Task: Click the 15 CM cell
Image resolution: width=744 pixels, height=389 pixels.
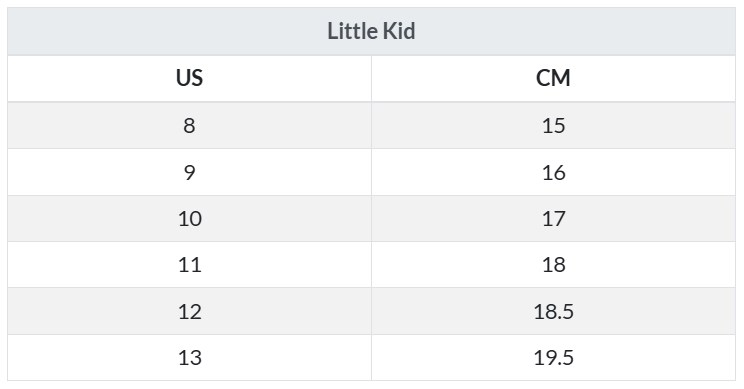Action: pos(553,125)
